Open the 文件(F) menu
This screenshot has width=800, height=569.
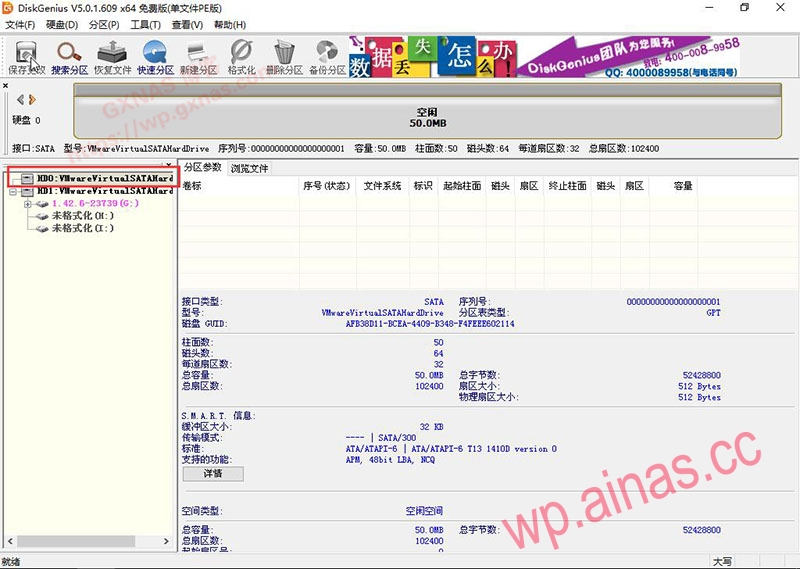tap(20, 24)
